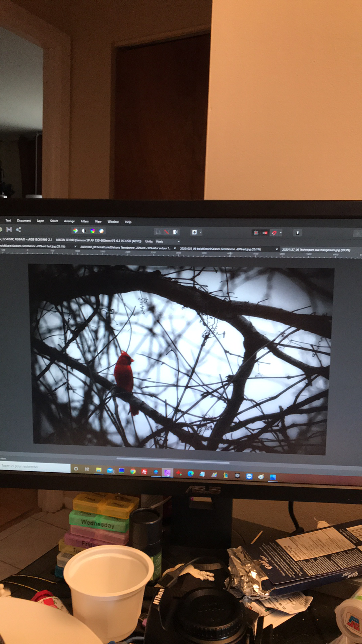Open the Quick Mask dropdown arrow

[200, 232]
